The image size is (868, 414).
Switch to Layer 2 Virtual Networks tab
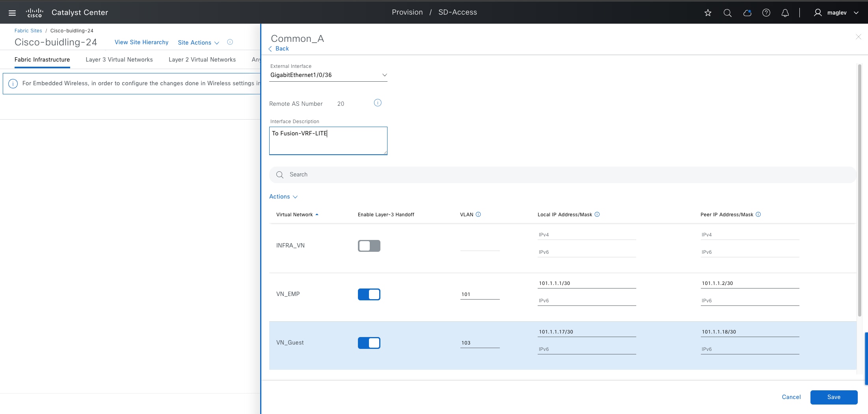click(202, 60)
